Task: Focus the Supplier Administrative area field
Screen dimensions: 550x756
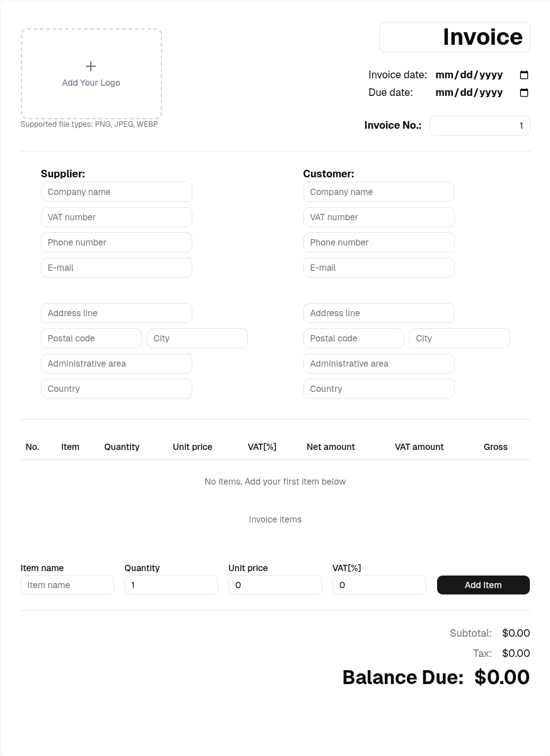Action: [x=117, y=363]
